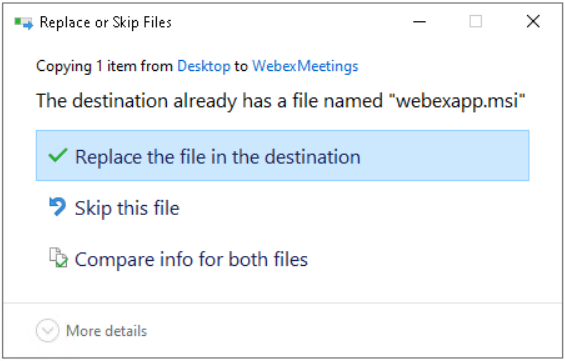Click the Compare files document icon
The width and height of the screenshot is (565, 361).
point(58,258)
